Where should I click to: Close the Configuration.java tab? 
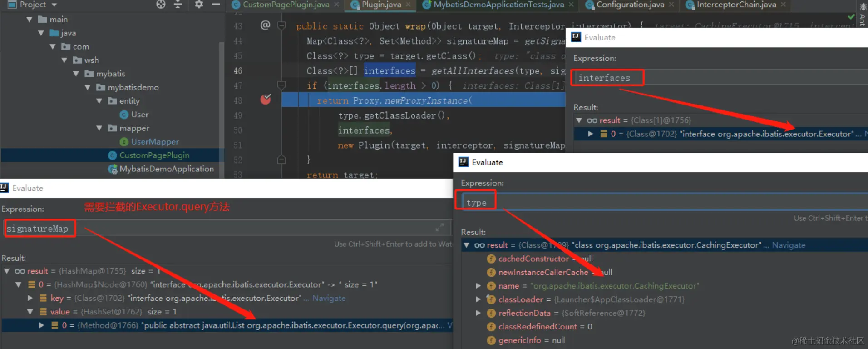671,5
